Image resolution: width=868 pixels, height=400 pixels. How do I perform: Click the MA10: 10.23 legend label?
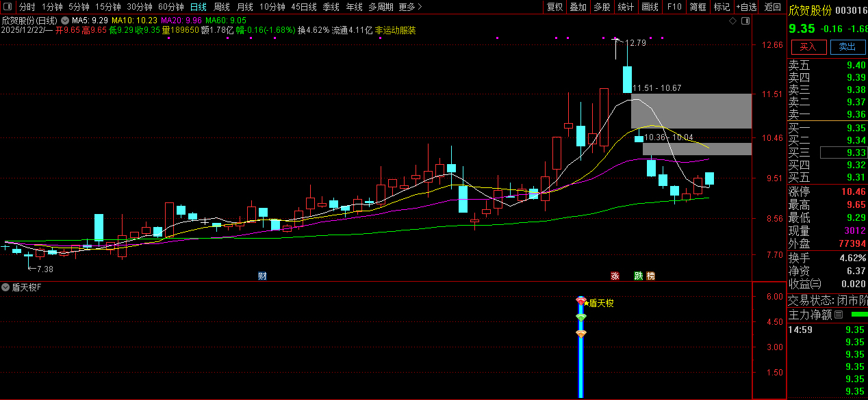coord(134,21)
